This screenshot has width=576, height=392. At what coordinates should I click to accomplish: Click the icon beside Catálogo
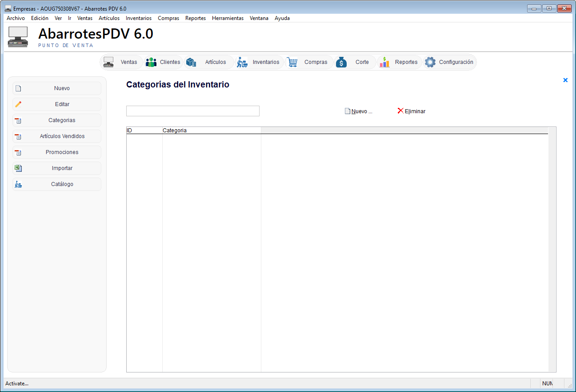(18, 184)
